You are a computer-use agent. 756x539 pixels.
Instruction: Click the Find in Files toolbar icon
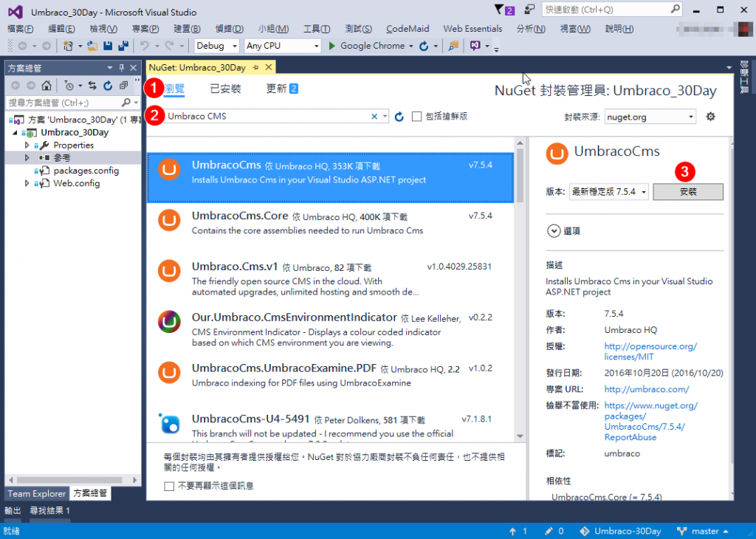(453, 46)
